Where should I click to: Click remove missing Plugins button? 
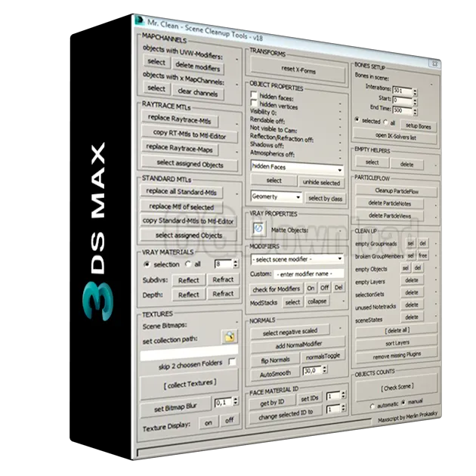pos(397,355)
